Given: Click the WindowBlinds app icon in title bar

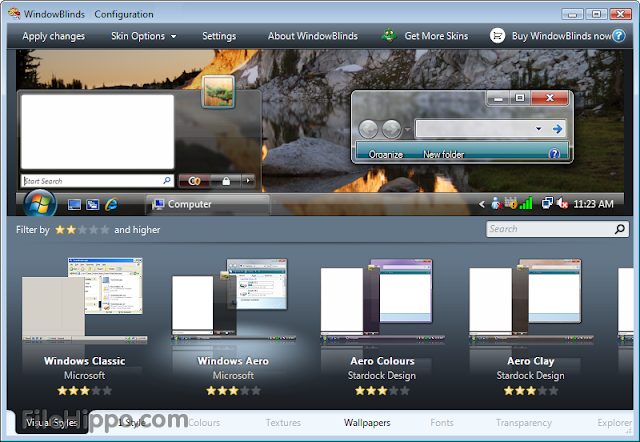Looking at the screenshot, I should (x=14, y=13).
